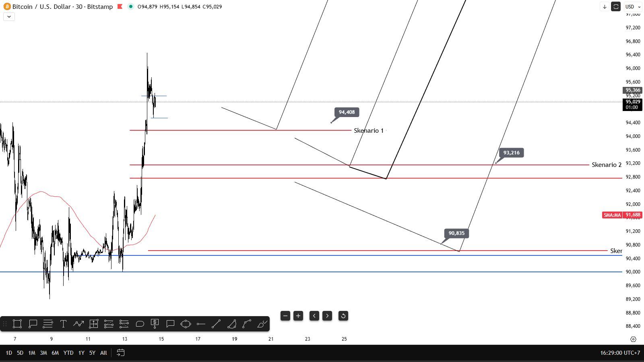The height and width of the screenshot is (362, 644).
Task: Click the Skenario 1 text label
Action: (x=369, y=131)
